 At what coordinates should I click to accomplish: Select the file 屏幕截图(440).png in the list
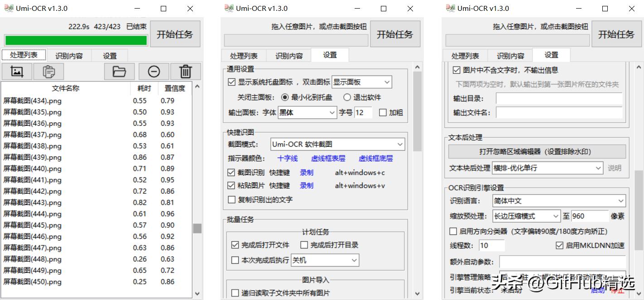click(45, 168)
